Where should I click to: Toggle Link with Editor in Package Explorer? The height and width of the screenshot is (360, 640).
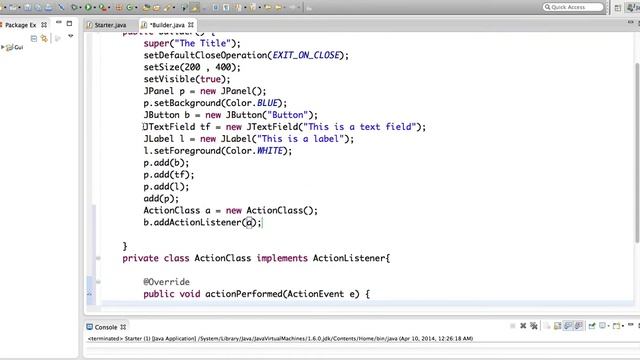[44, 38]
